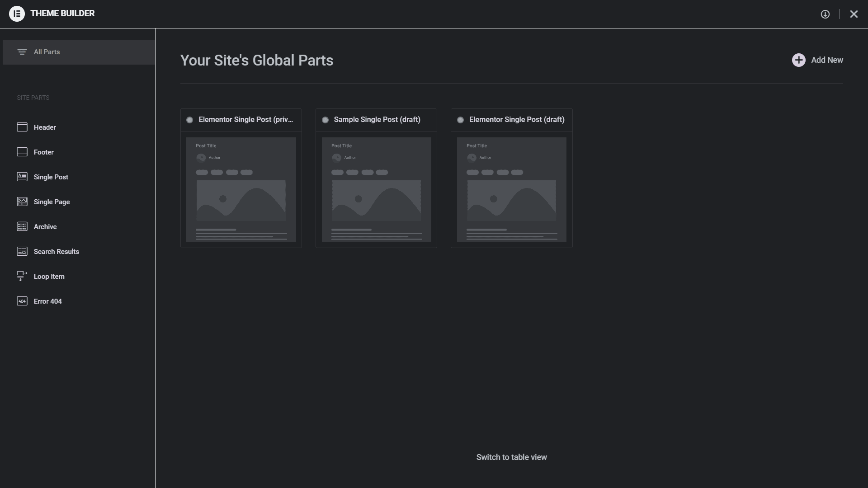Select the radio button on Elementor Single Post (private)
The height and width of the screenshot is (488, 868).
pos(190,120)
